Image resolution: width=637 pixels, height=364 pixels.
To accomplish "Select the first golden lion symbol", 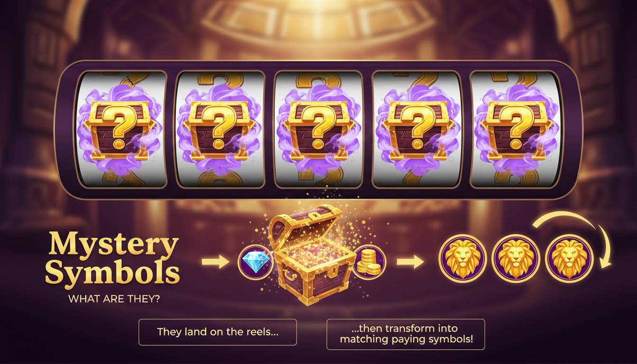I will [x=462, y=256].
